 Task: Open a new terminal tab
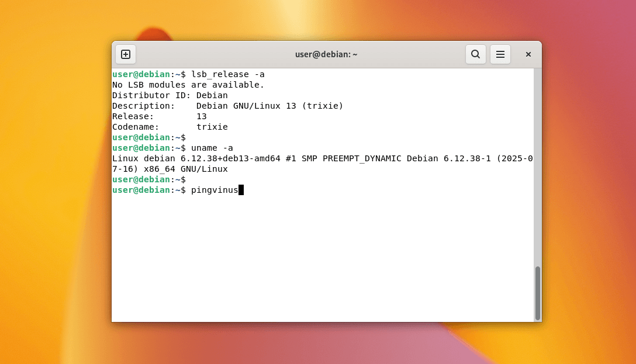(126, 54)
